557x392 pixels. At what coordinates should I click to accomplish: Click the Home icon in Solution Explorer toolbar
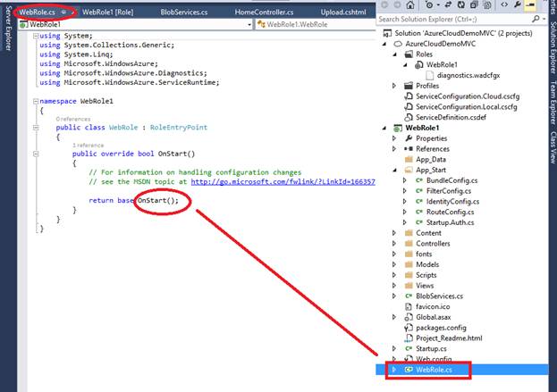(410, 5)
